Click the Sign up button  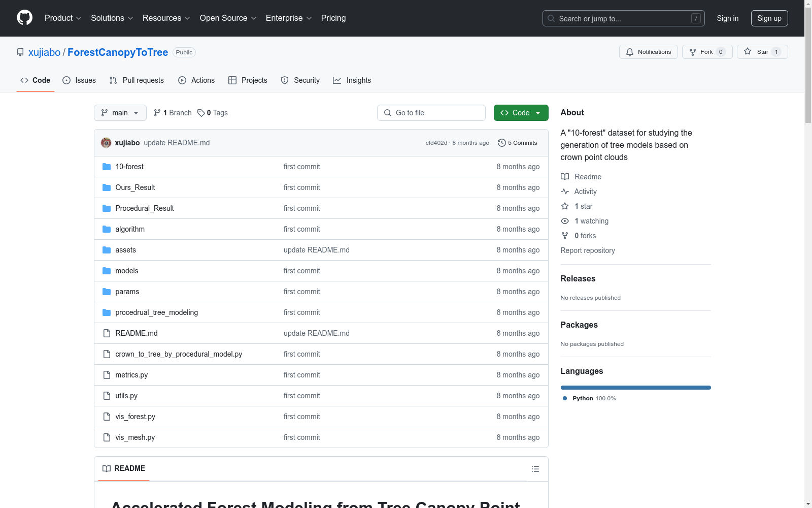pyautogui.click(x=769, y=18)
